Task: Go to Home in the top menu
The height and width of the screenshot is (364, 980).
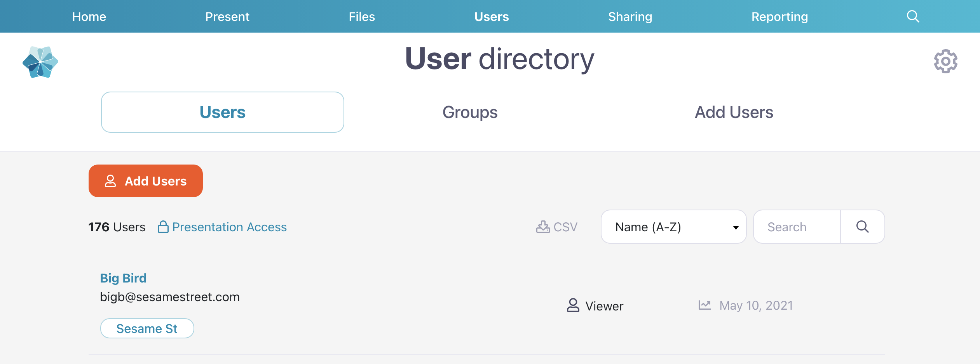Action: [x=89, y=16]
